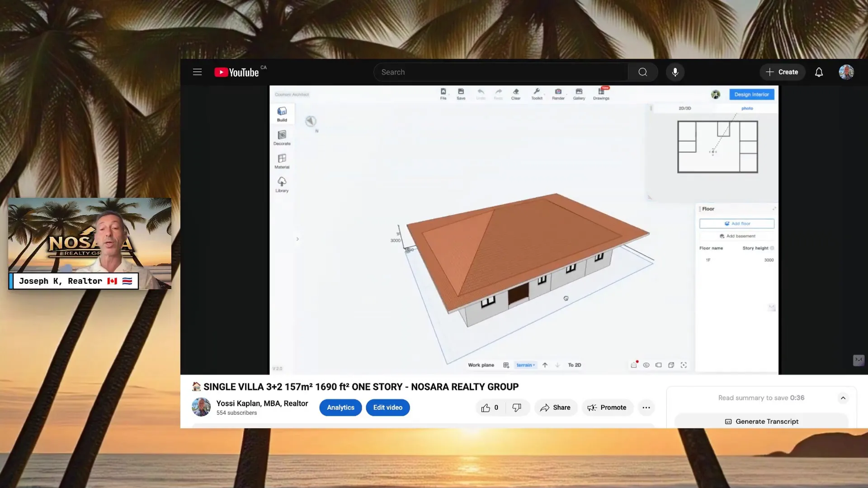Viewport: 868px width, 488px height.
Task: Click the Analytics button
Action: tap(340, 408)
